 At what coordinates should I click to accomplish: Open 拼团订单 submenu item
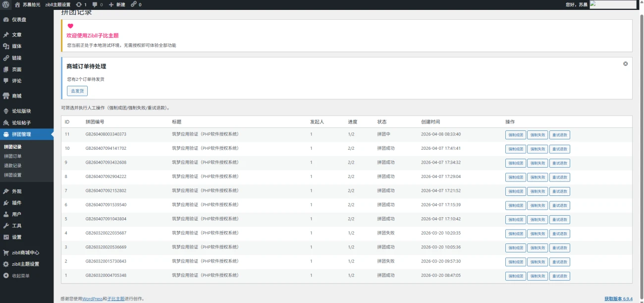[x=13, y=156]
